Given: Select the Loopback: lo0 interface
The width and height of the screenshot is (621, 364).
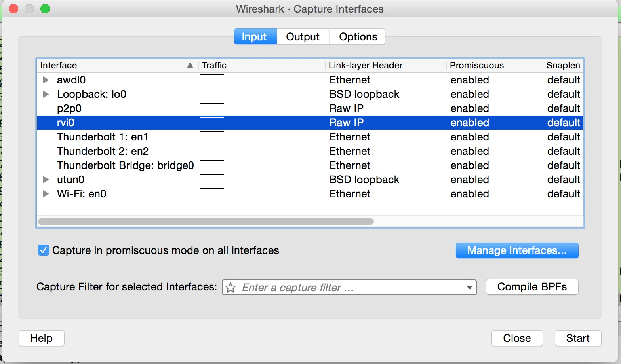Looking at the screenshot, I should coord(91,94).
